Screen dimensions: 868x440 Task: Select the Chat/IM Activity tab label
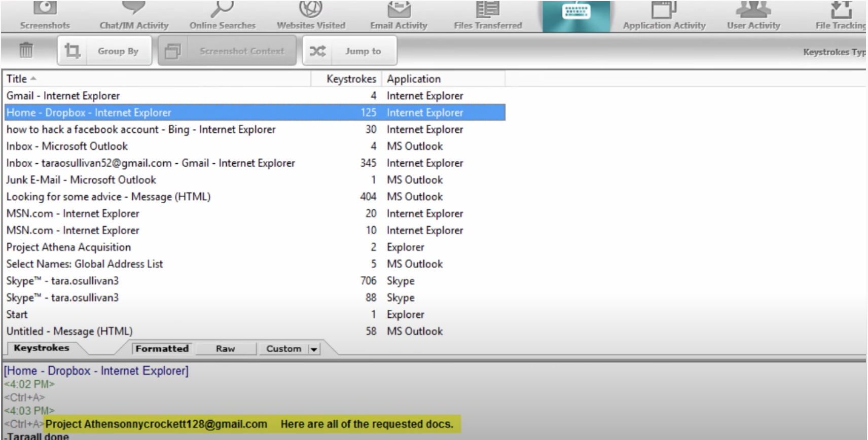[x=134, y=25]
